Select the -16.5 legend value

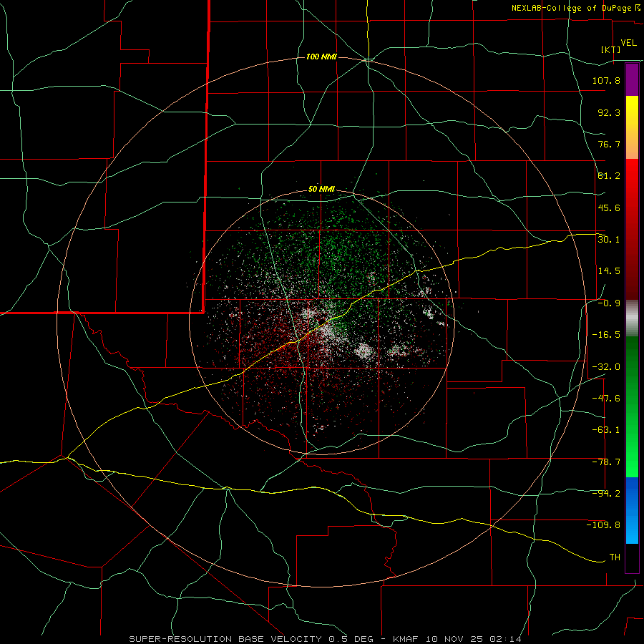tap(606, 335)
